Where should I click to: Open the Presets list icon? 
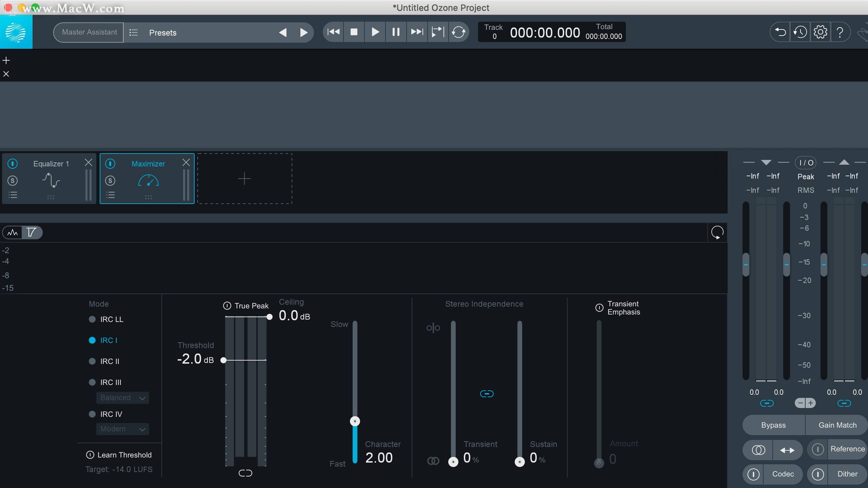point(134,33)
